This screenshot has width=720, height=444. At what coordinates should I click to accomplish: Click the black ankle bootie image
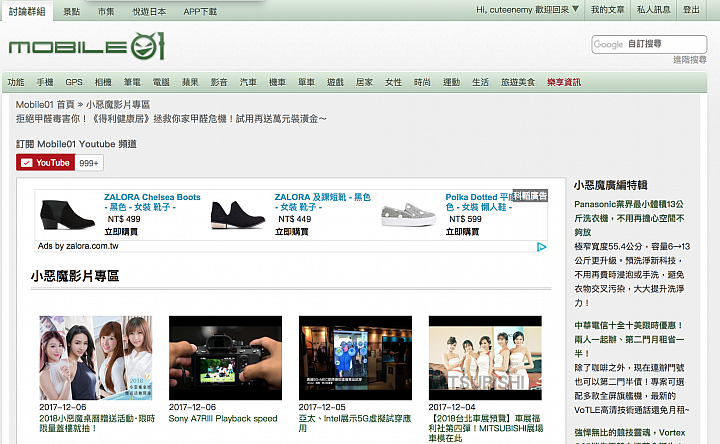[237, 214]
